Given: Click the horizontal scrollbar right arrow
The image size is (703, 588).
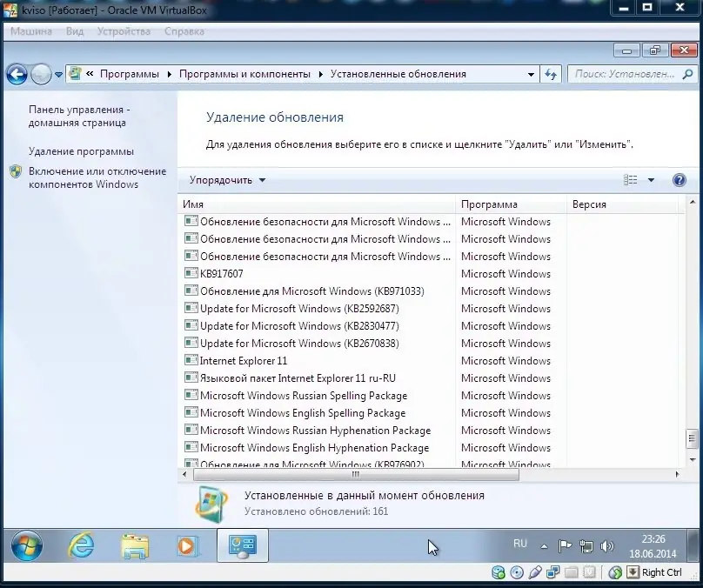Looking at the screenshot, I should (677, 474).
